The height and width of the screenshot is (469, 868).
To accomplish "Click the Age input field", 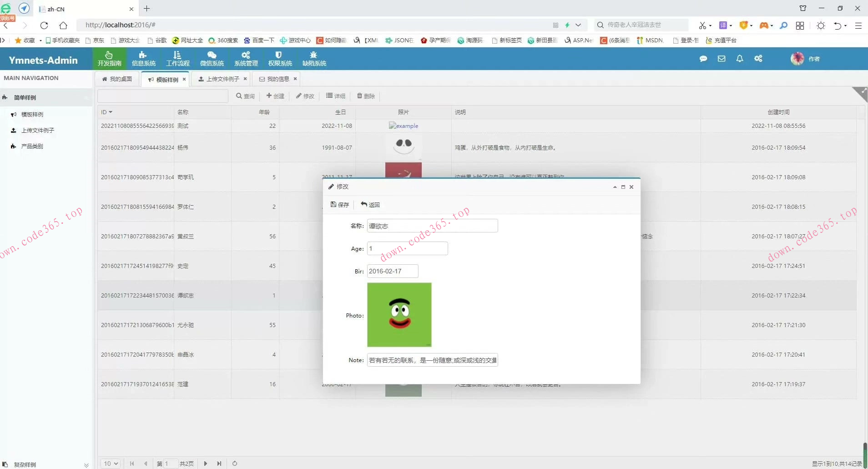I will (x=407, y=248).
